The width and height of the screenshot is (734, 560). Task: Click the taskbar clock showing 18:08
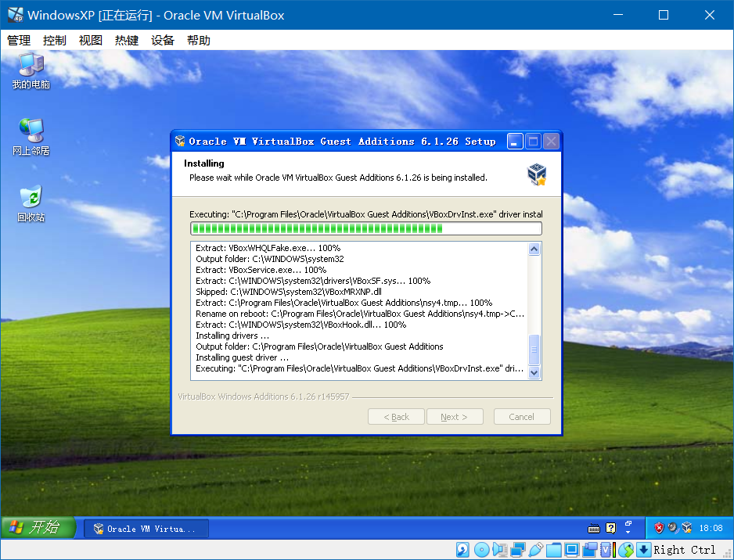pos(711,528)
